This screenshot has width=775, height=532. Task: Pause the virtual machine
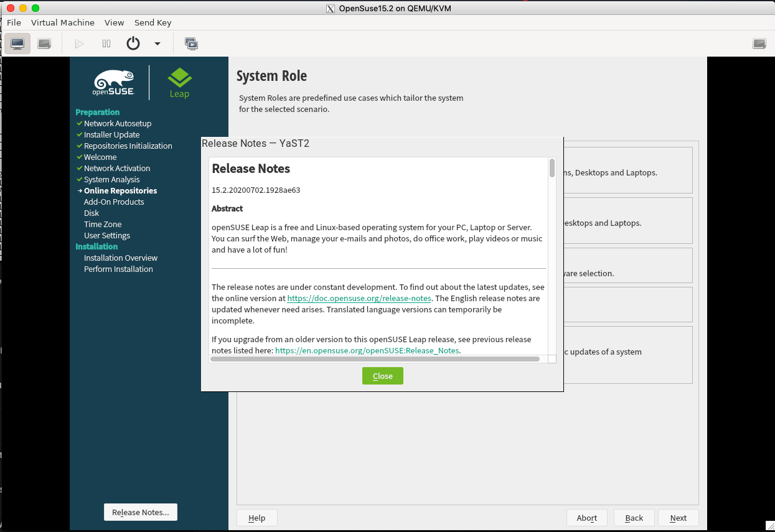(106, 44)
